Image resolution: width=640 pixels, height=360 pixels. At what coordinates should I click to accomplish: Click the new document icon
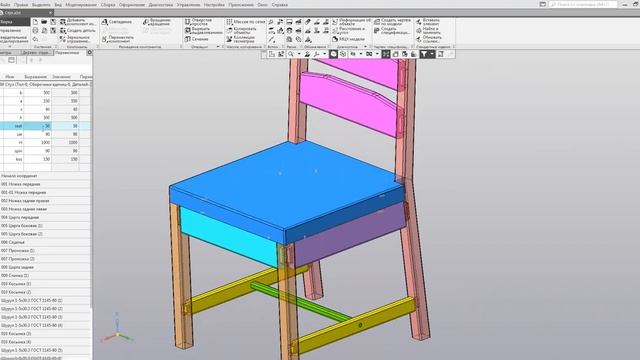(35, 22)
